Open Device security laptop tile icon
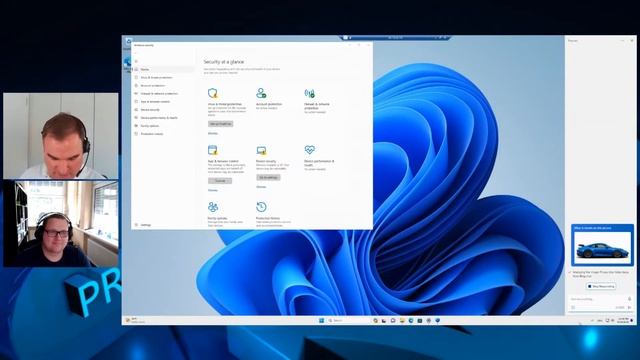Viewport: 640px width, 360px height. tap(261, 151)
